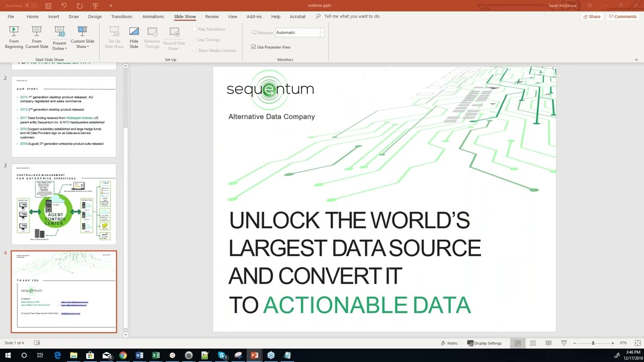This screenshot has width=644, height=362.
Task: Open Microsoft Edge from taskbar
Action: (x=57, y=355)
